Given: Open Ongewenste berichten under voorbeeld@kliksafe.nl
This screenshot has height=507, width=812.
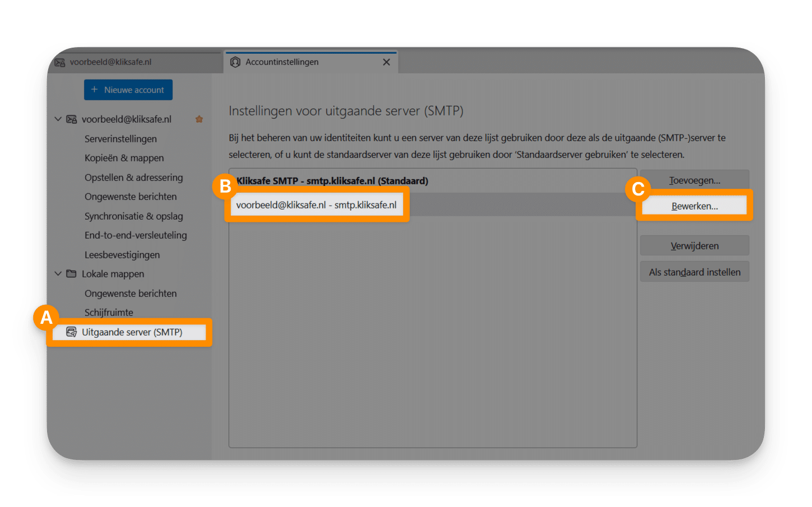Looking at the screenshot, I should pos(130,197).
